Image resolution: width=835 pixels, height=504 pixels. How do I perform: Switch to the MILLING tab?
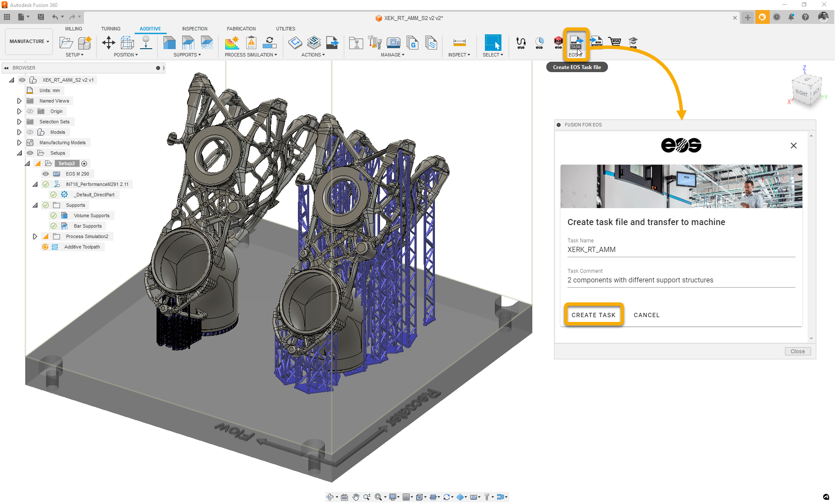coord(73,29)
